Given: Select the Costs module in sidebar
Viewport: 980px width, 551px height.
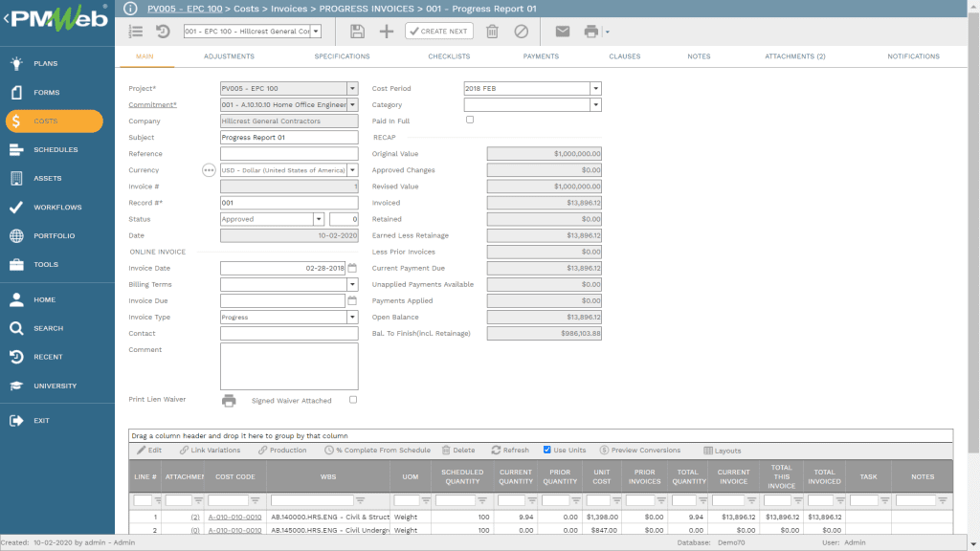Looking at the screenshot, I should (x=55, y=121).
